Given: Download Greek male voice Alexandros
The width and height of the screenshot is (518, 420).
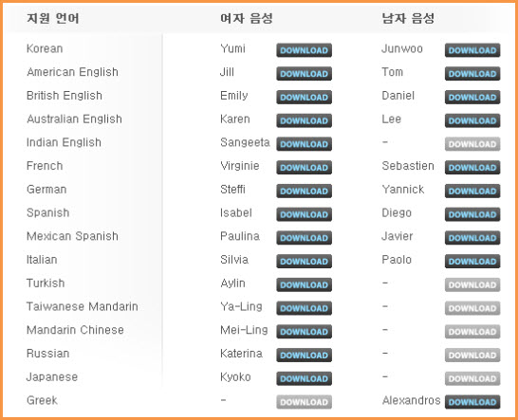Looking at the screenshot, I should tap(472, 402).
